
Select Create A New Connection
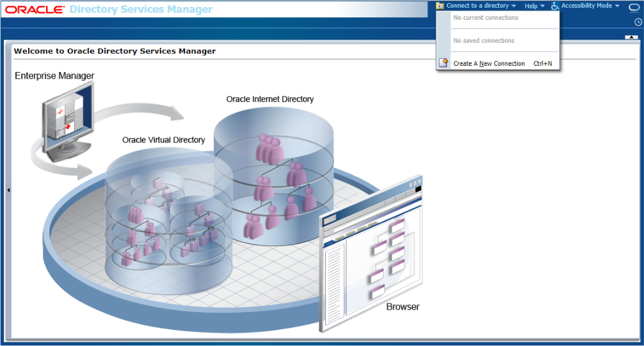click(489, 64)
